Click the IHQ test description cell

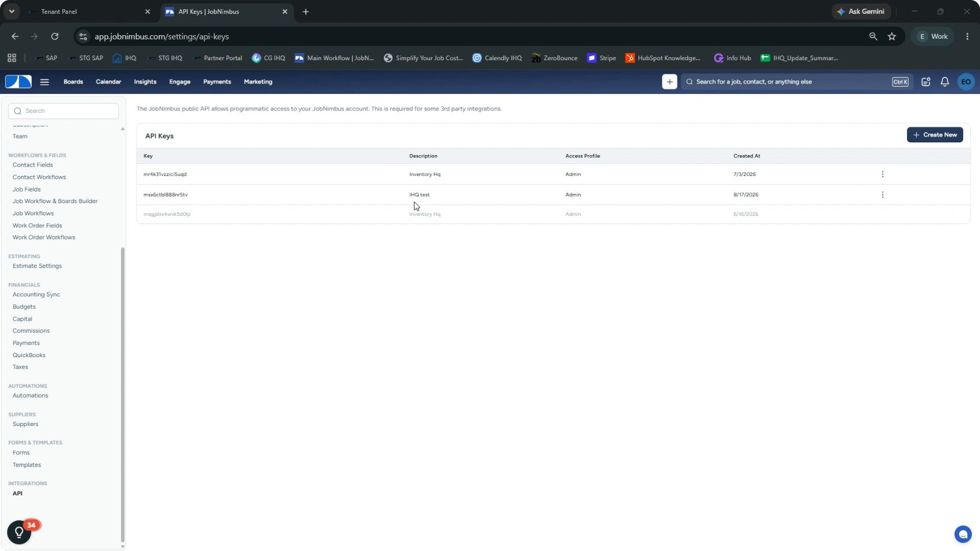coord(419,194)
